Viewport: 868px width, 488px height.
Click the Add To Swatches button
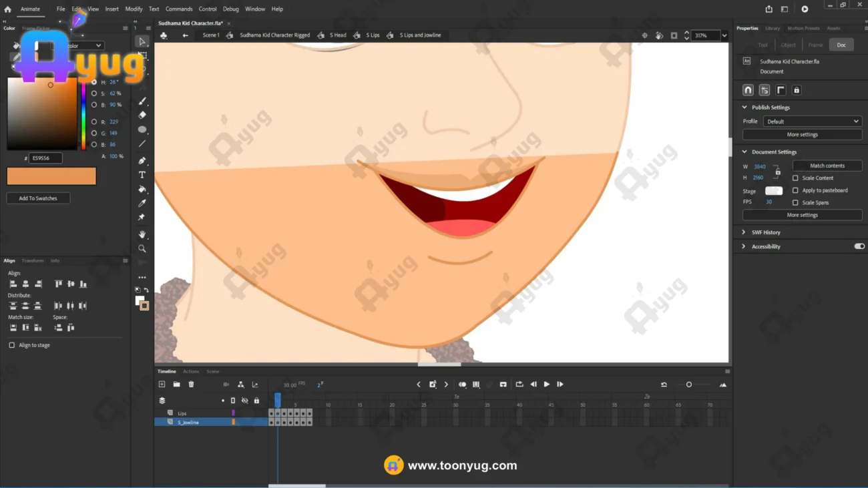[38, 198]
